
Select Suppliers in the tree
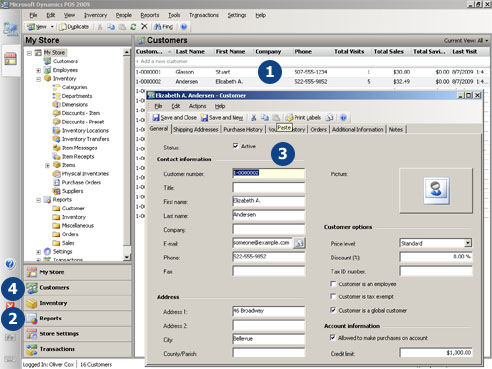(72, 191)
